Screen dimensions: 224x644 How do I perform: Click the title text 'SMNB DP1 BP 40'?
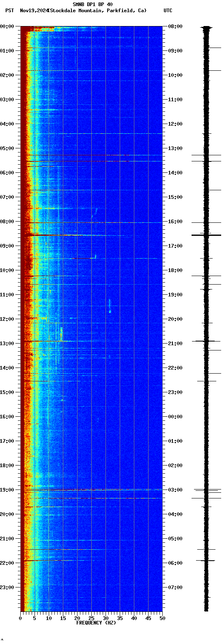[x=93, y=4]
